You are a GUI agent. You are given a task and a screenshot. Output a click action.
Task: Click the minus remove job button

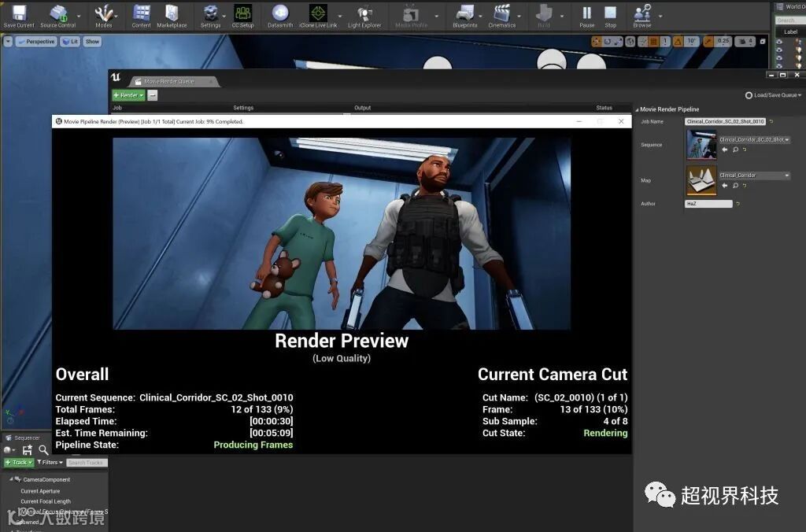click(152, 95)
